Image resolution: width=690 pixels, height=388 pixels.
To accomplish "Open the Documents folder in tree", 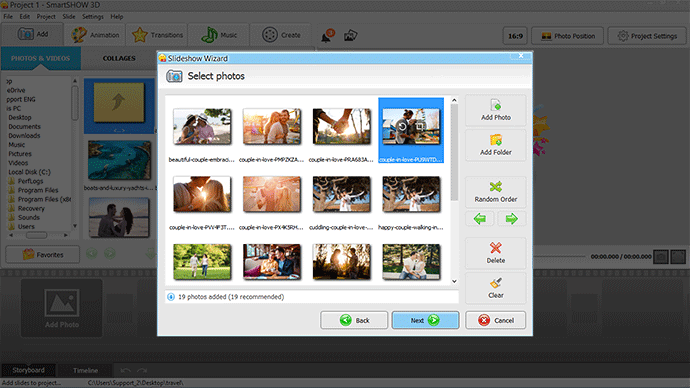I will tap(24, 127).
